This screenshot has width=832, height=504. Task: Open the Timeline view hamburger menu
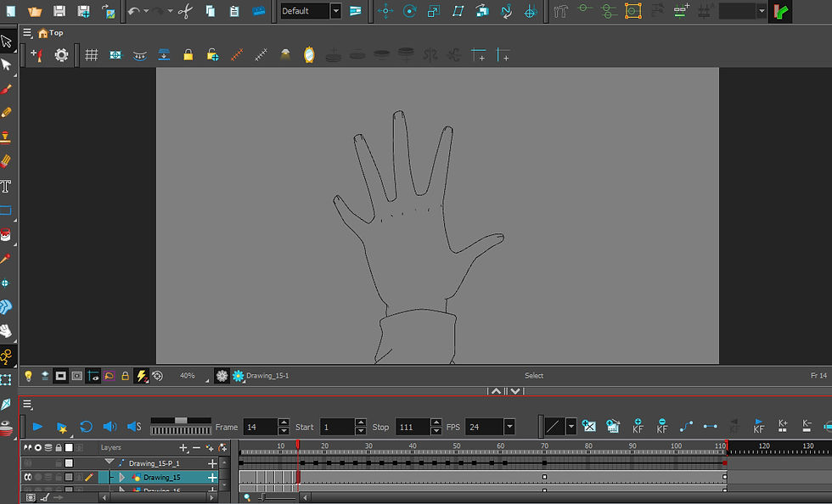[27, 404]
